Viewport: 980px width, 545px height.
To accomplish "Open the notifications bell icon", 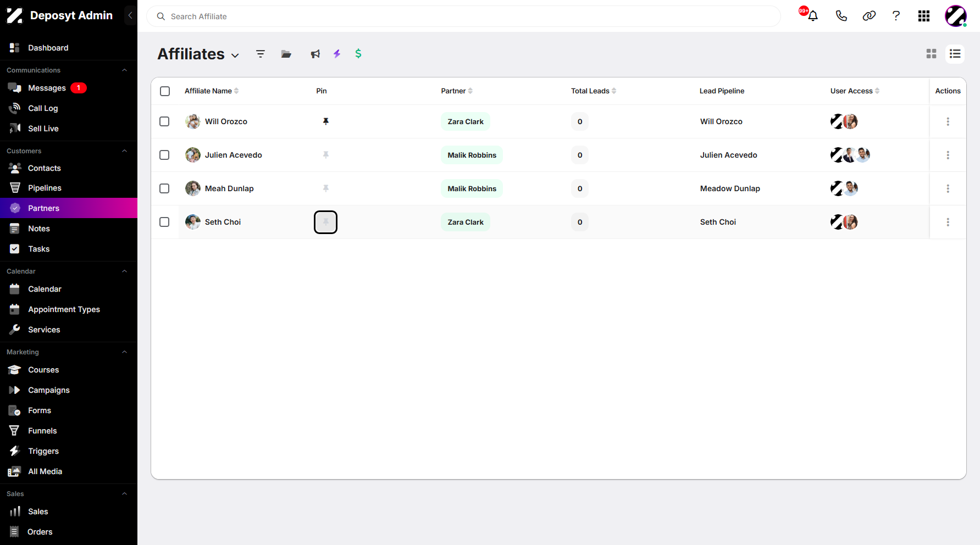I will pyautogui.click(x=812, y=16).
